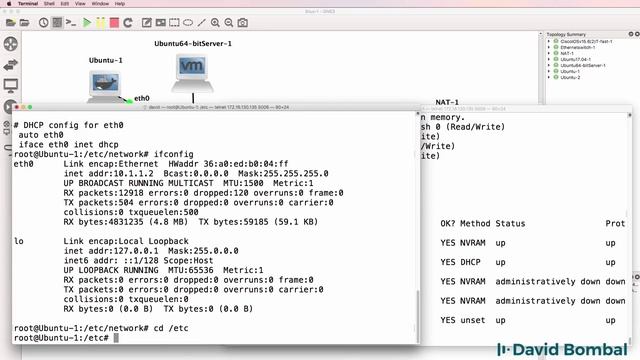Select the Draw rectangle tool
640x360 pixels.
pos(174,22)
